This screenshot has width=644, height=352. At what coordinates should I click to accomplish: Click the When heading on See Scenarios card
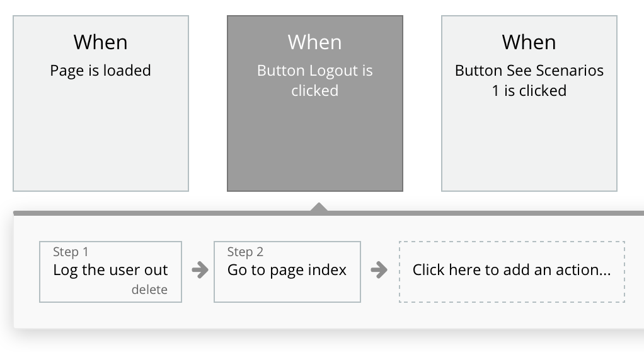(x=529, y=42)
